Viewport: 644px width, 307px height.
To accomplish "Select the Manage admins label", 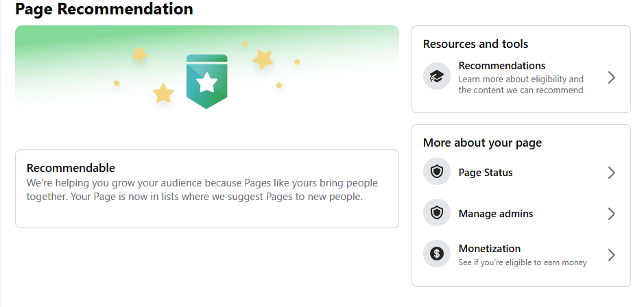I will coord(496,214).
